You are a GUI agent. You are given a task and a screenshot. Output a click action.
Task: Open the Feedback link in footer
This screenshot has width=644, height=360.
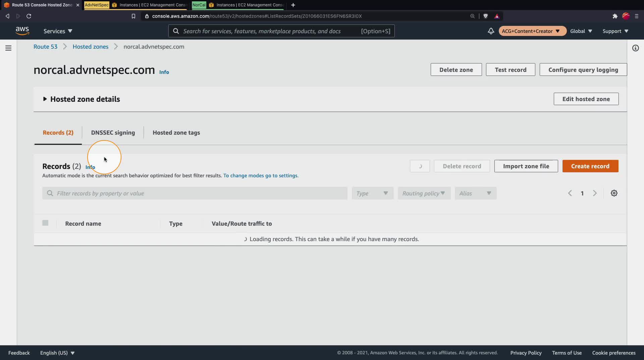[19, 353]
